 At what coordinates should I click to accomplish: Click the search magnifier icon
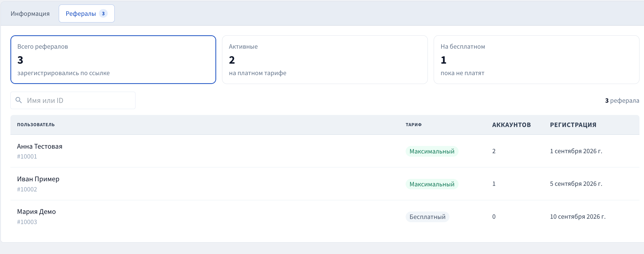(x=19, y=100)
